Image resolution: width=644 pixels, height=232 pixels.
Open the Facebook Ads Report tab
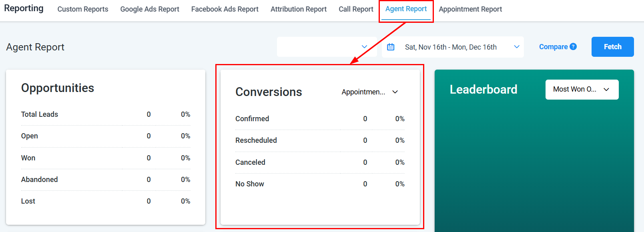[x=225, y=9]
